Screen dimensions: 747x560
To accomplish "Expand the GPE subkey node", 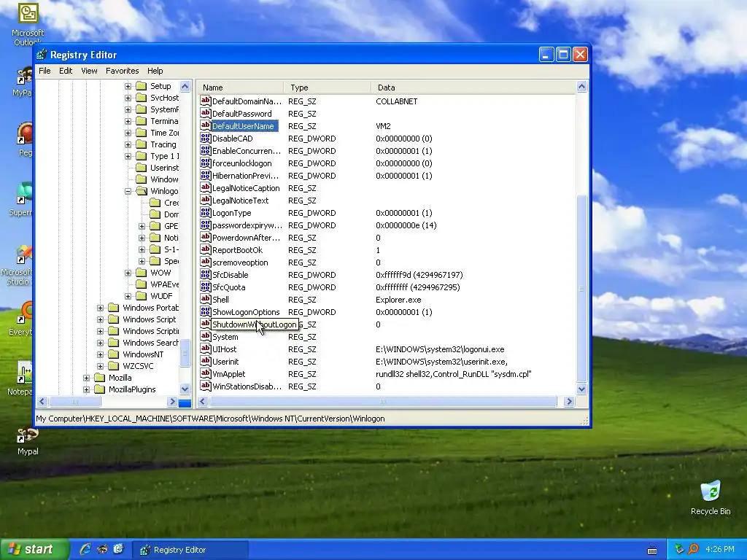I will pos(142,226).
